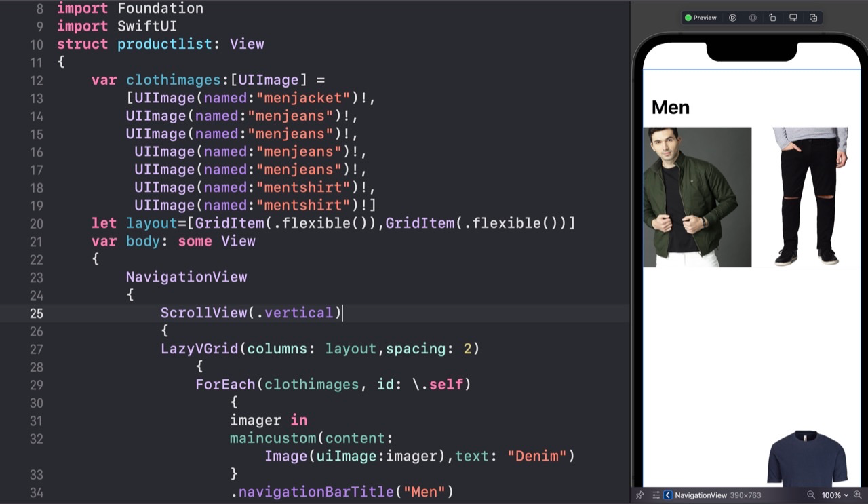This screenshot has width=868, height=504.
Task: Click "import Foundation" code line
Action: tap(130, 8)
